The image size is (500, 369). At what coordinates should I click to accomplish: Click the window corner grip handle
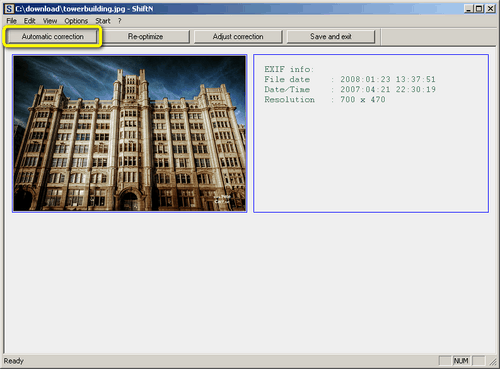point(493,361)
